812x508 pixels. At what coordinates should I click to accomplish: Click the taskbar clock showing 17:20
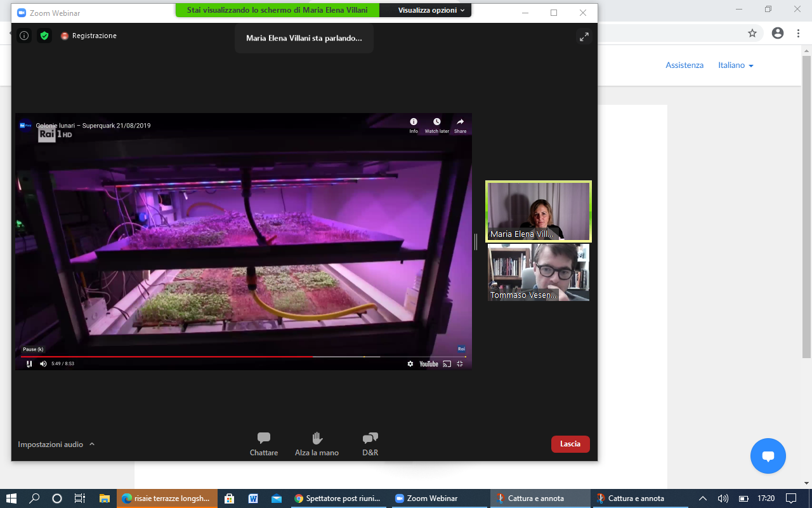click(x=766, y=498)
